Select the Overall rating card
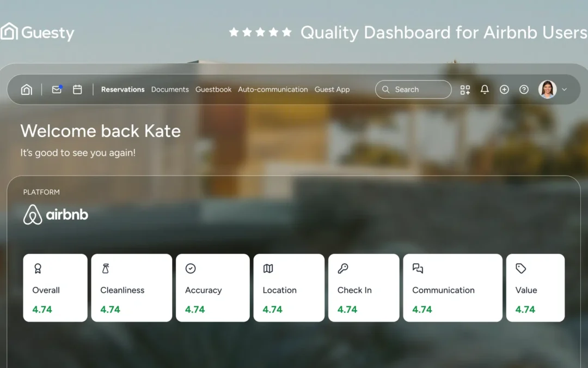This screenshot has height=368, width=588. pos(54,287)
